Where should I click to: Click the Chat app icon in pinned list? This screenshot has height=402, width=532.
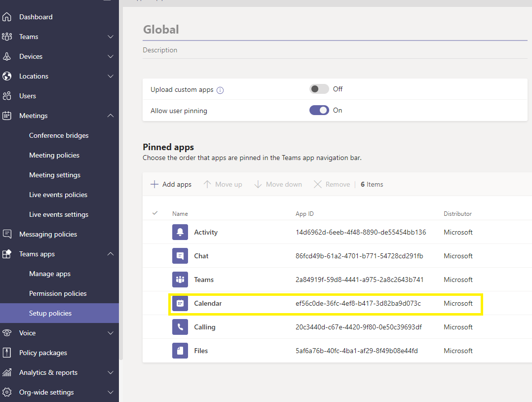click(x=180, y=256)
